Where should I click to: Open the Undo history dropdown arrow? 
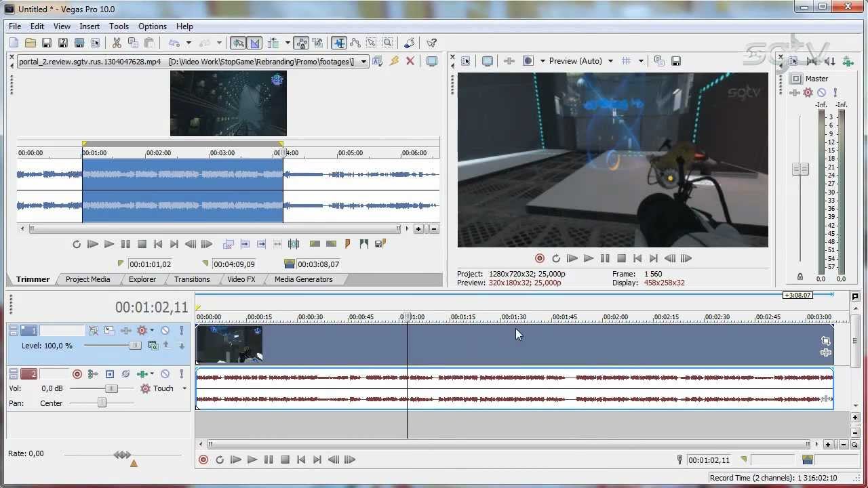(x=189, y=43)
